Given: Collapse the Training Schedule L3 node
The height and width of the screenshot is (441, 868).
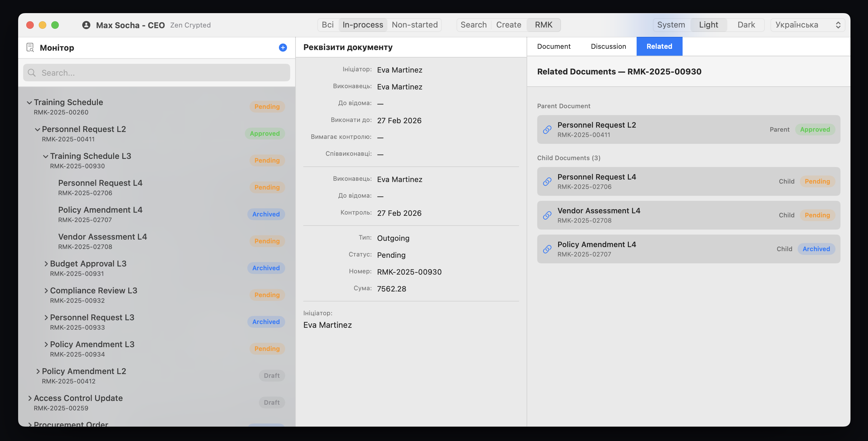Looking at the screenshot, I should tap(45, 156).
